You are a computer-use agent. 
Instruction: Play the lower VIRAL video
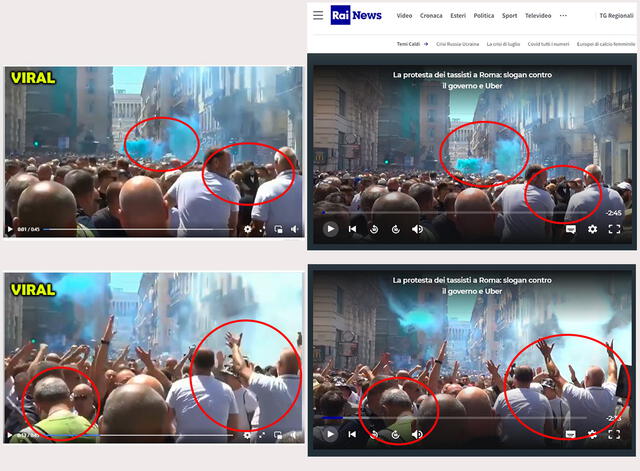(x=10, y=435)
